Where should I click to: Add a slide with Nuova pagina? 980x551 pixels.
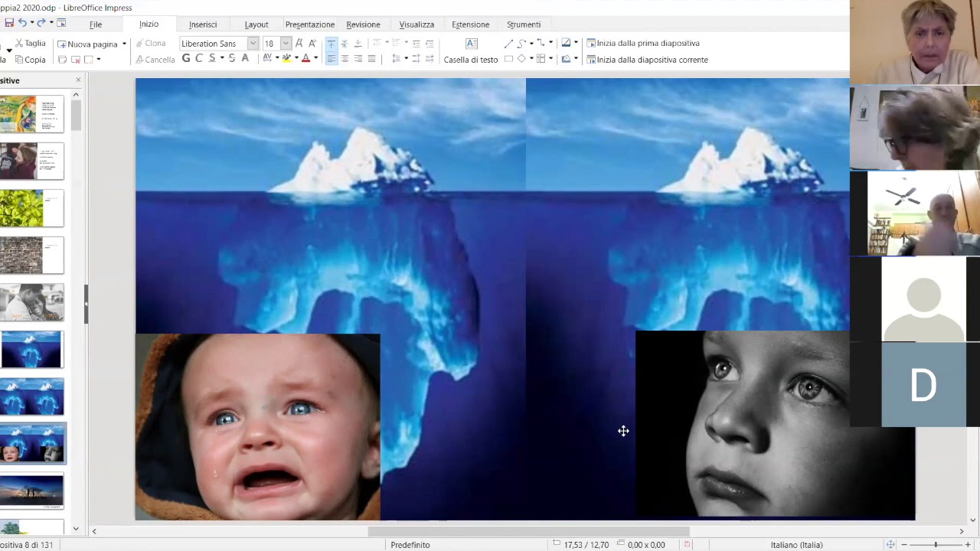pyautogui.click(x=87, y=44)
